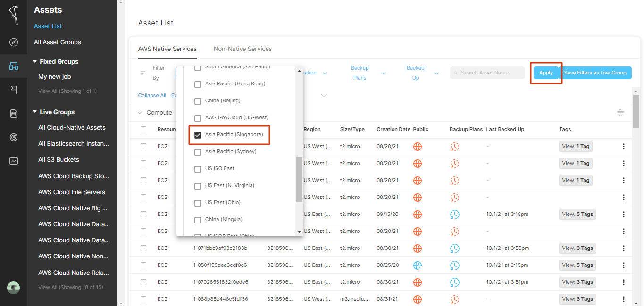The height and width of the screenshot is (306, 644).
Task: Check the US East (N. Virginia) box
Action: click(198, 186)
